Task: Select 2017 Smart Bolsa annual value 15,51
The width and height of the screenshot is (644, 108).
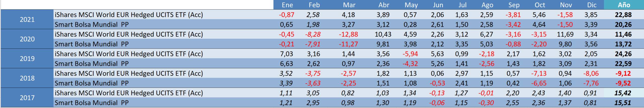Action: pos(623,103)
